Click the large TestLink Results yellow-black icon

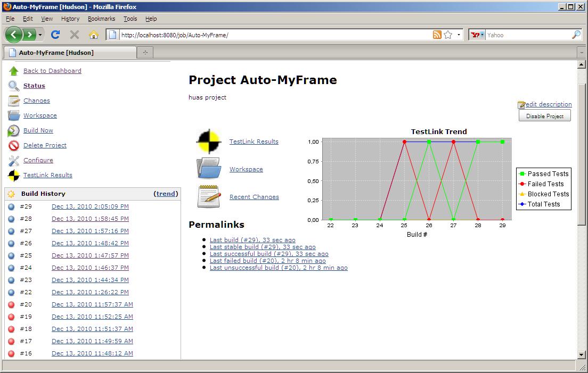pos(209,142)
